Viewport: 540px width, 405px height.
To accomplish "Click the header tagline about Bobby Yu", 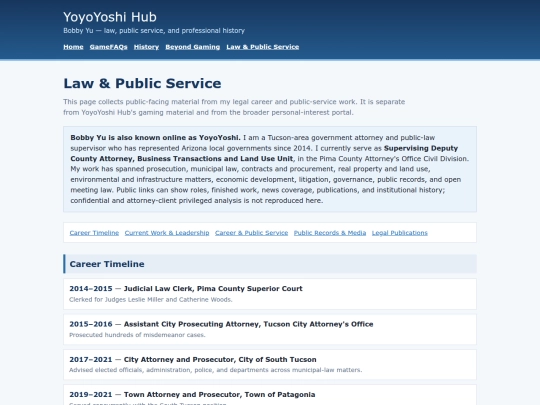I will (154, 31).
